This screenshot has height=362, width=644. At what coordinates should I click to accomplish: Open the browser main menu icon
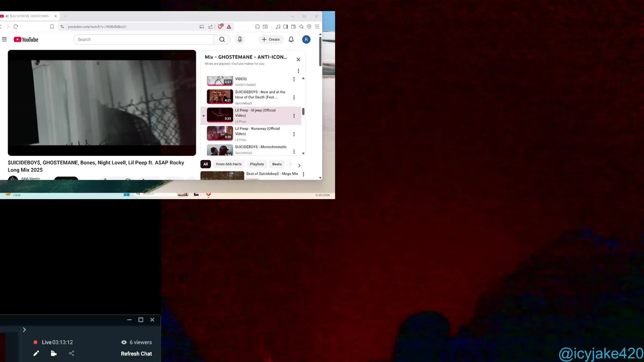317,26
